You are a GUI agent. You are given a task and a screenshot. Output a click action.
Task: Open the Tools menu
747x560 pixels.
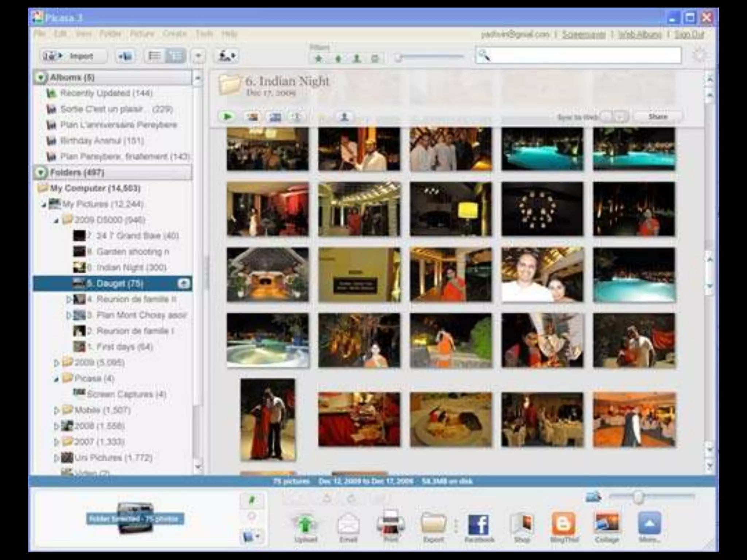coord(204,34)
